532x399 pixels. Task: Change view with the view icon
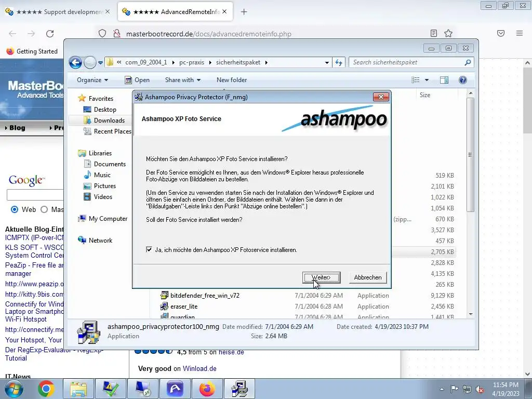pos(416,80)
